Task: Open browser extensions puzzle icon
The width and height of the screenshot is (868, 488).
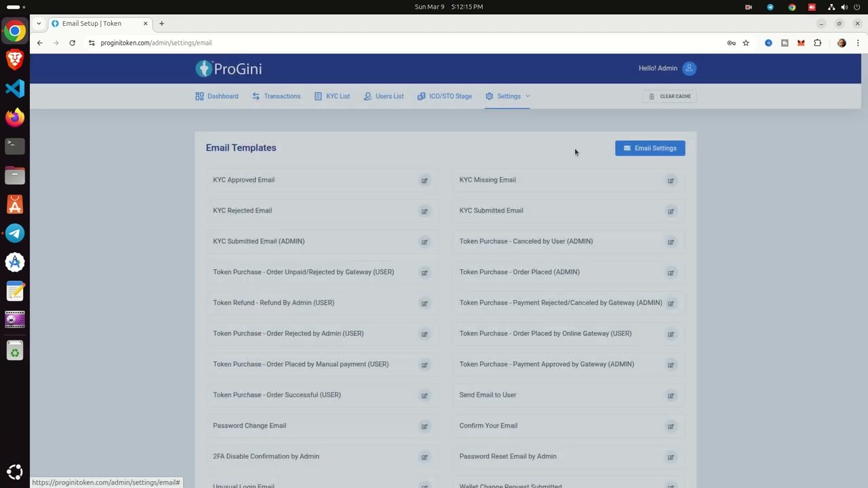Action: pyautogui.click(x=818, y=43)
